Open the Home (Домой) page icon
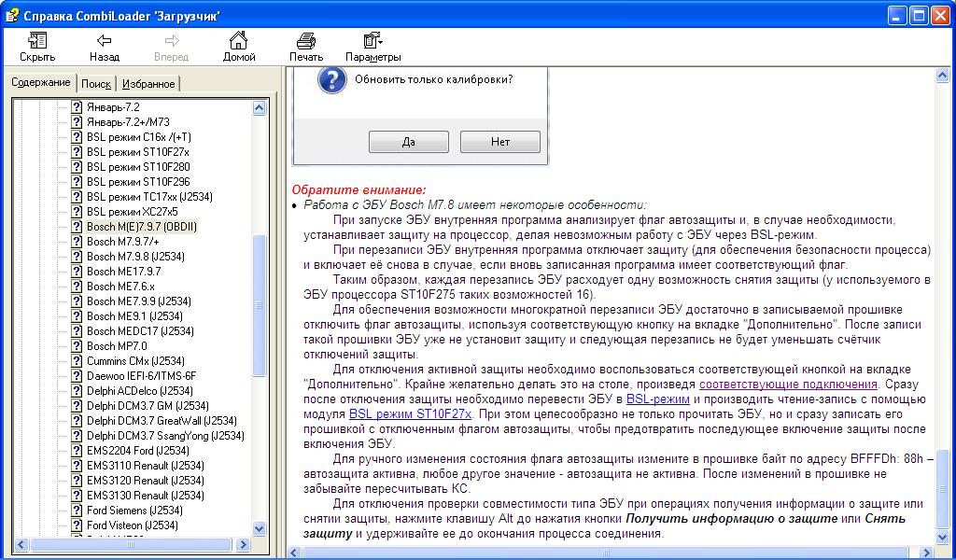 pos(239,41)
